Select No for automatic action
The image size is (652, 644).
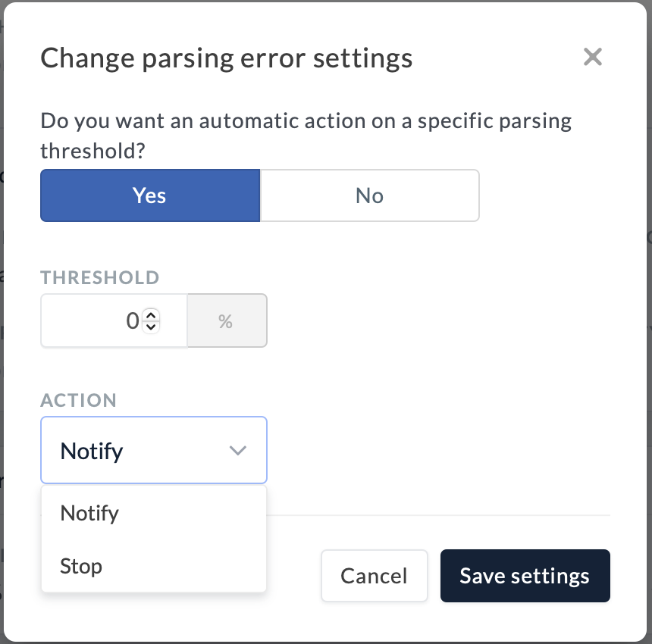pyautogui.click(x=369, y=195)
